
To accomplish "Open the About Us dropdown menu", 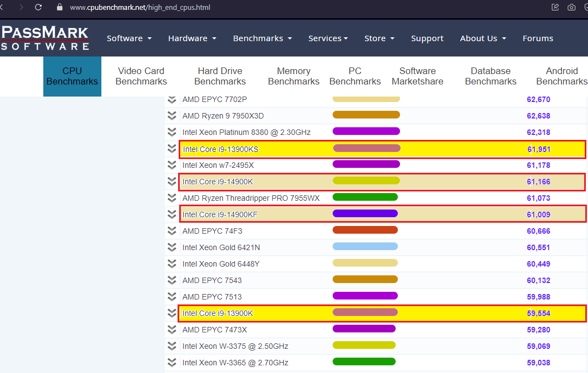I will (483, 38).
